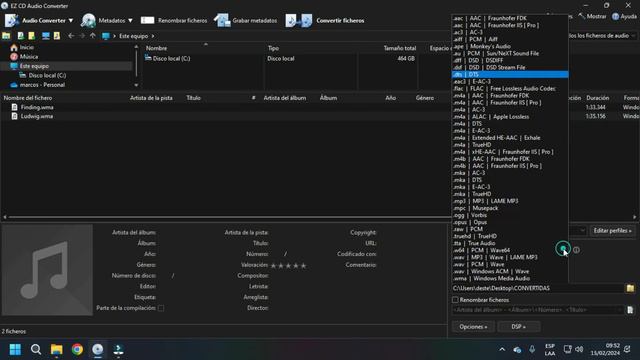Open File Explorer from taskbar
640x360 pixels.
point(57,349)
